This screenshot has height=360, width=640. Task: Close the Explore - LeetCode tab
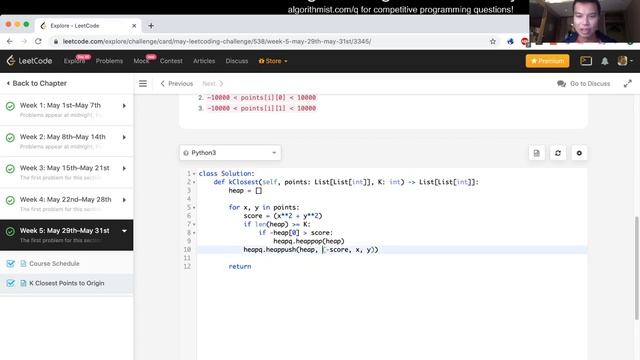tap(134, 26)
